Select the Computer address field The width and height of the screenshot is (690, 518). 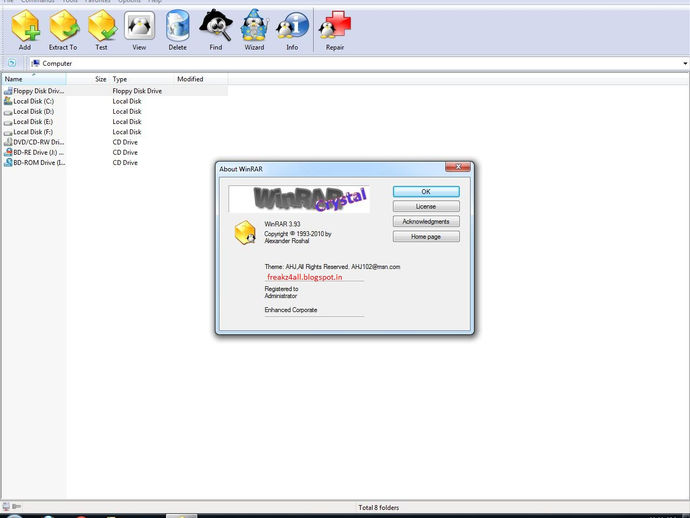[356, 63]
